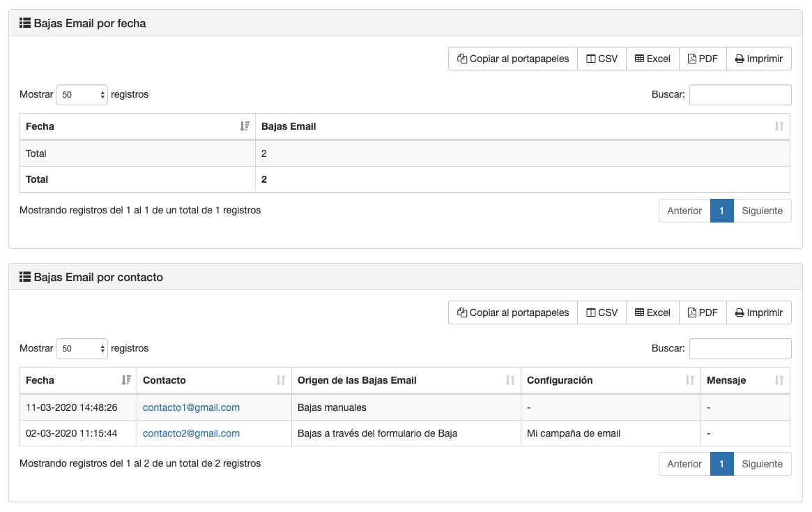The height and width of the screenshot is (512, 812).
Task: Sort by Bajas Email column icon
Action: coord(779,126)
